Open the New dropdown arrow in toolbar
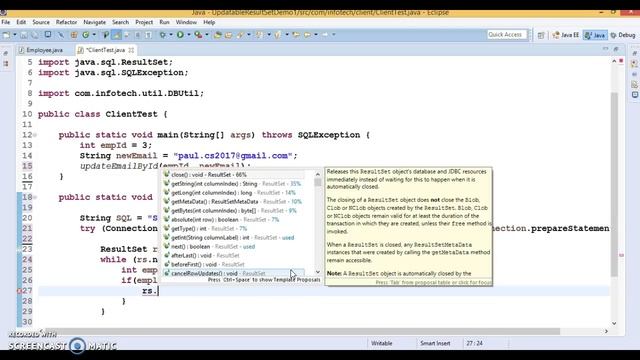 click(15, 35)
